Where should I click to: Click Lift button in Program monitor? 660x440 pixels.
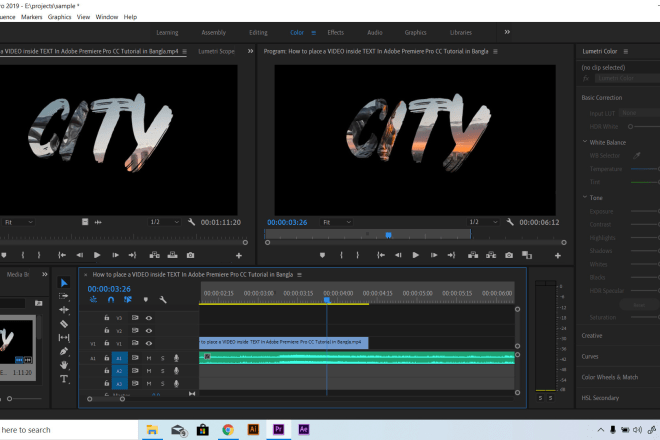coord(473,255)
